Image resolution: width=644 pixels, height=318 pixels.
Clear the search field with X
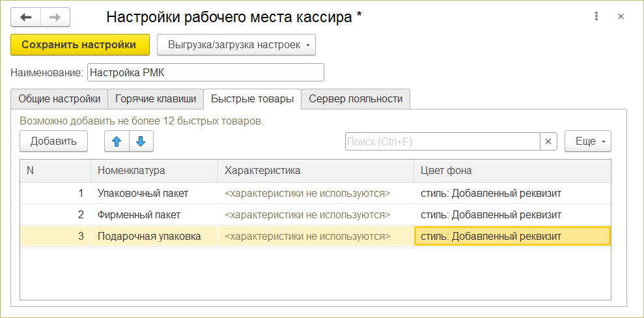tap(548, 141)
